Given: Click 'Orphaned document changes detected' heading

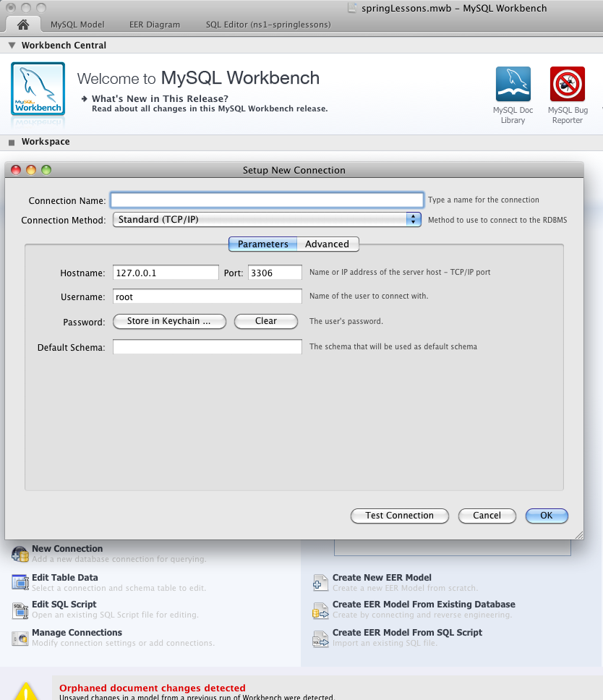Looking at the screenshot, I should [153, 688].
